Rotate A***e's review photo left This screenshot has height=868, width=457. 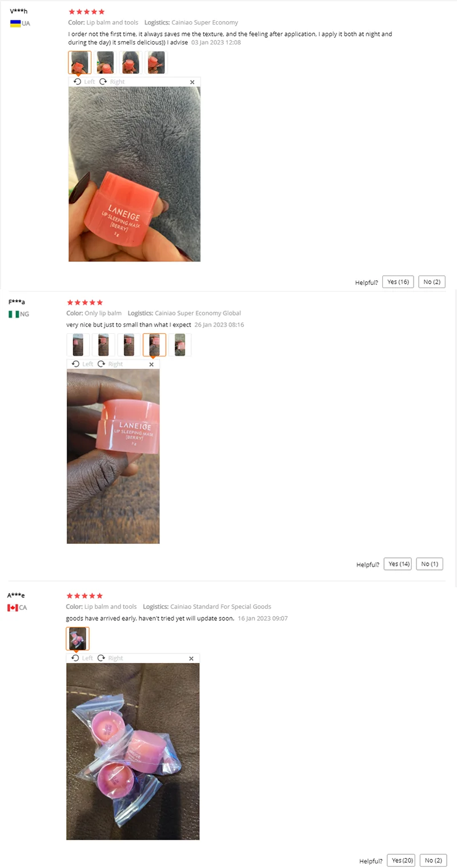tap(82, 658)
